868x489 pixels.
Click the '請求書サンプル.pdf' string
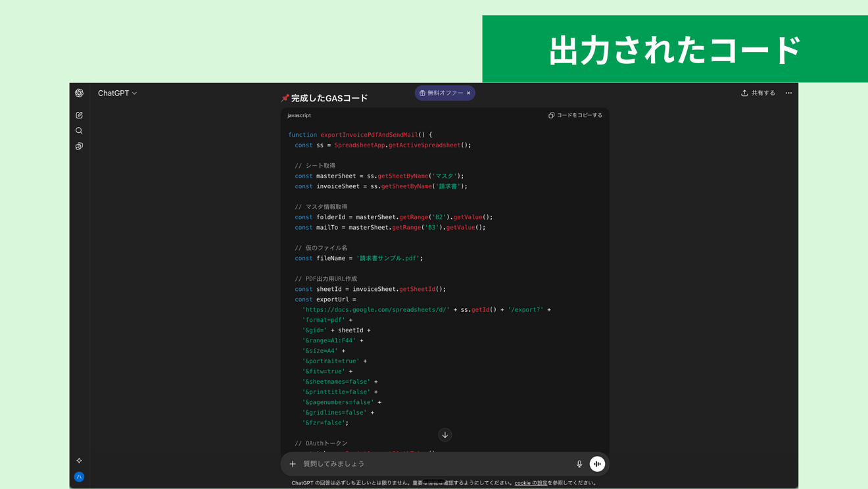388,259
